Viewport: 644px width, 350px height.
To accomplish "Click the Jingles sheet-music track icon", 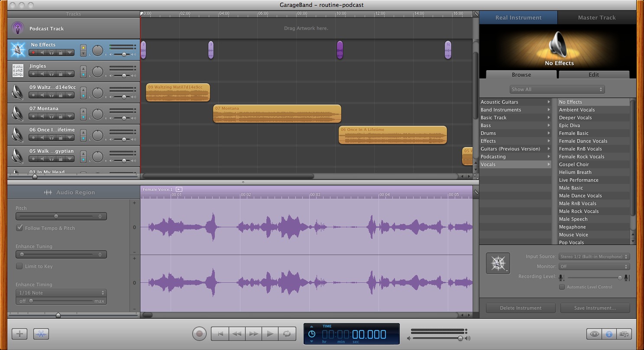I will click(18, 71).
